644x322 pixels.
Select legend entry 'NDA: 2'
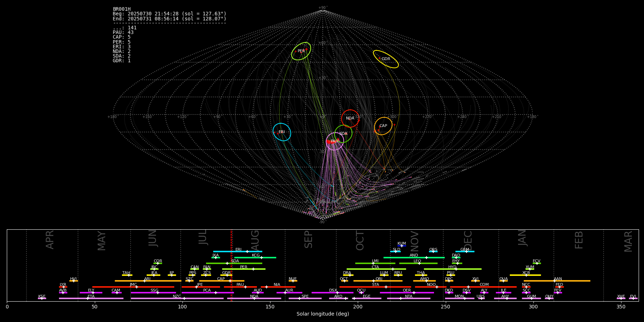point(122,51)
